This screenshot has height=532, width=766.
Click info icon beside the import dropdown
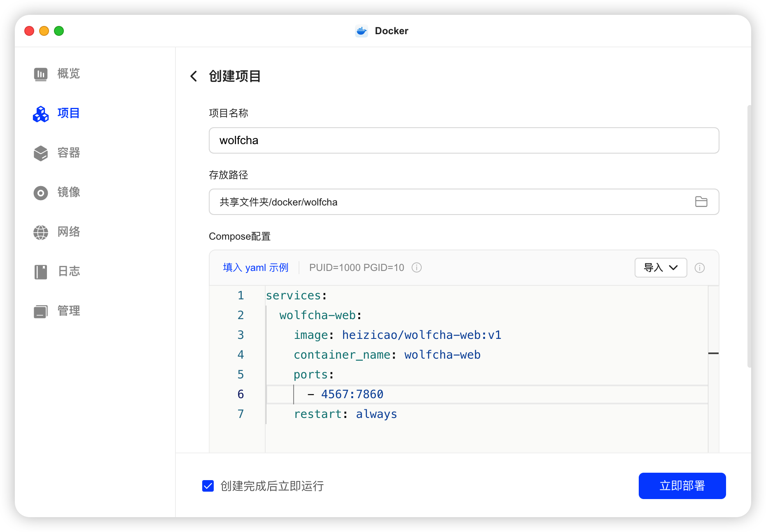point(699,268)
